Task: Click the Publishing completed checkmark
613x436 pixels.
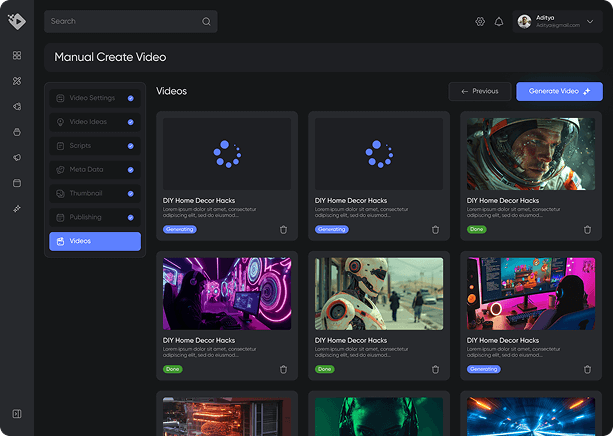Action: [131, 217]
